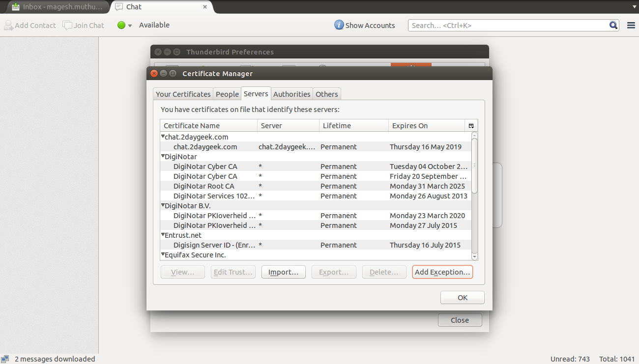Image resolution: width=639 pixels, height=364 pixels.
Task: Click '2 messages downloaded' status text
Action: [55, 359]
